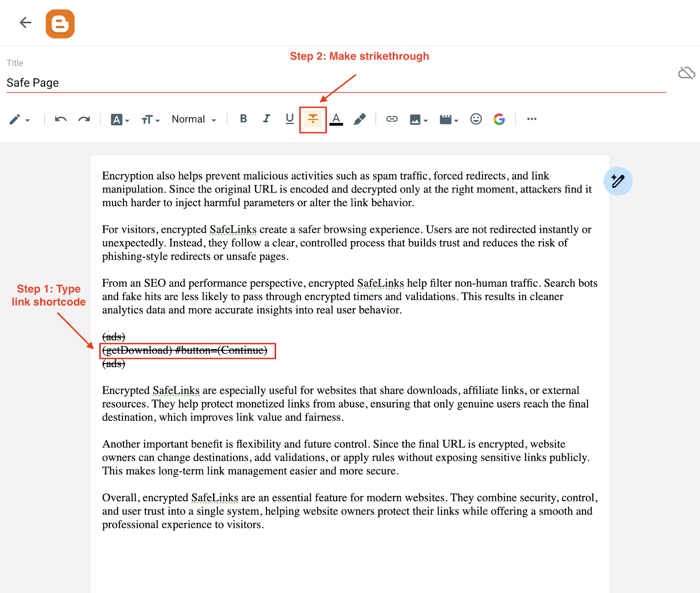Open the compose view pencil dropdown

[x=20, y=119]
